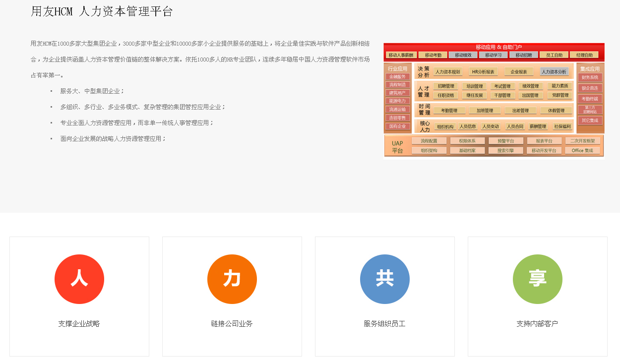
Task: Click the 出国管理 box
Action: tap(531, 96)
